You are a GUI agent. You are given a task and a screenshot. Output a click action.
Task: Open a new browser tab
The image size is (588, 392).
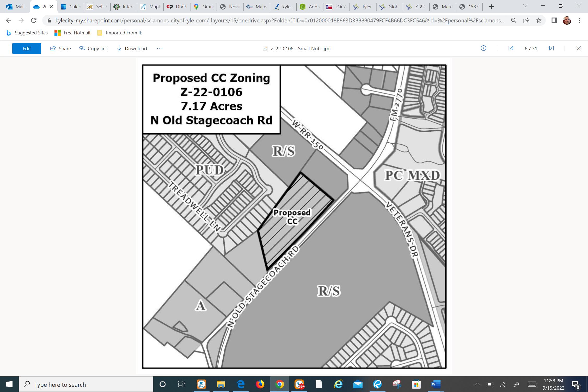pyautogui.click(x=491, y=7)
